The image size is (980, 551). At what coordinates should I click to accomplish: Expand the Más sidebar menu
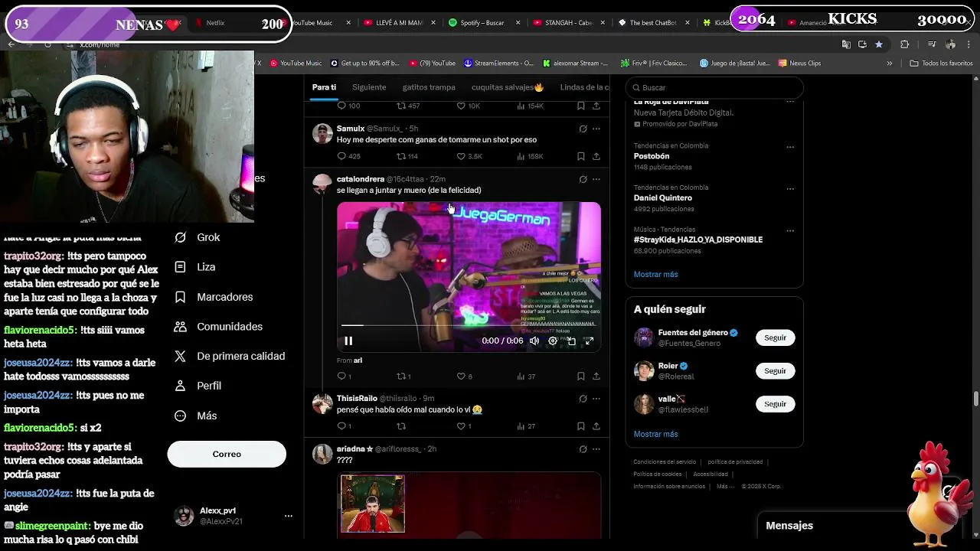coord(195,416)
